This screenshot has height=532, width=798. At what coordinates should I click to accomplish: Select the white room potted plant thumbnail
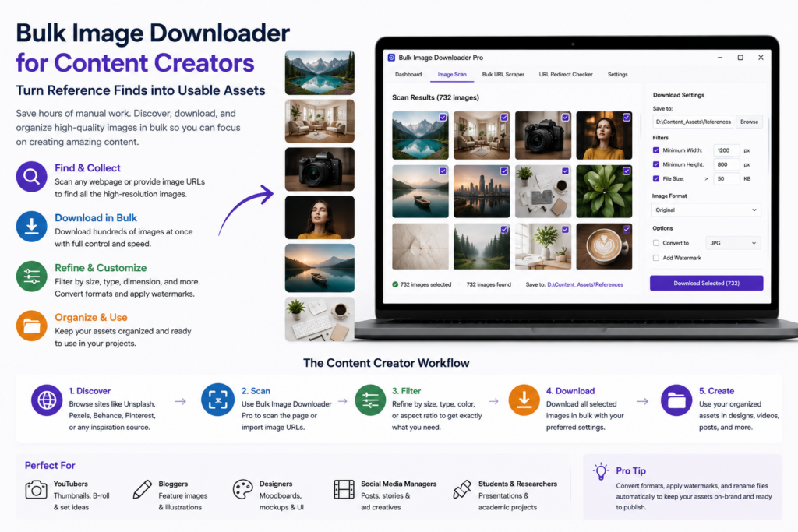(543, 246)
